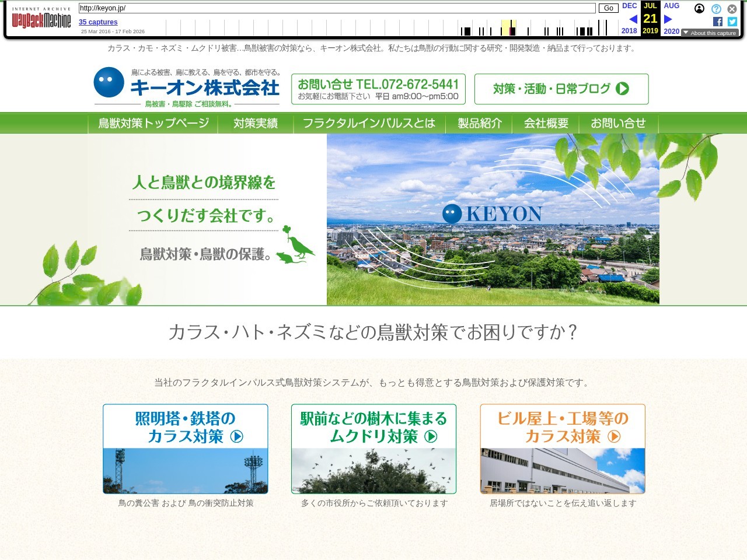Click the Go button
Screen dimensions: 747x560
click(608, 8)
